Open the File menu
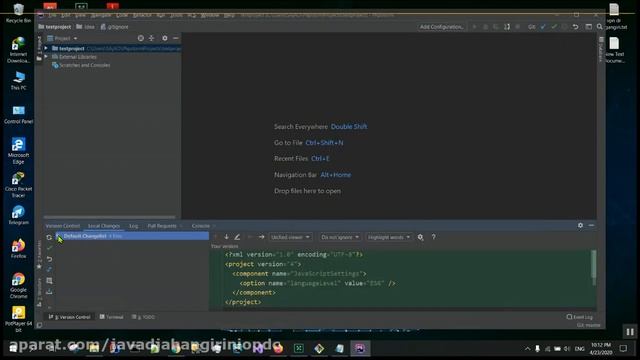The image size is (640, 360). pos(52,15)
